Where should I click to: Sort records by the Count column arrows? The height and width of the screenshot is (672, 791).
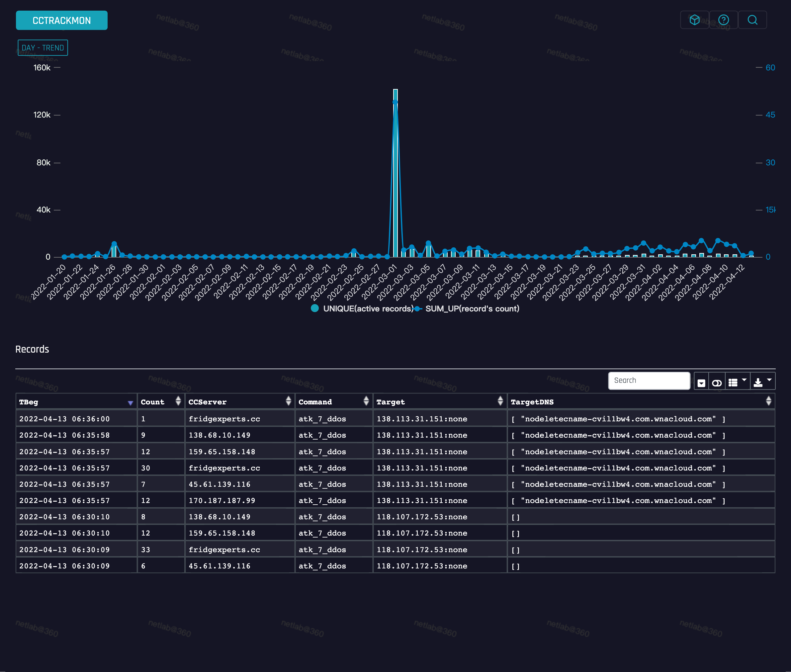(x=178, y=401)
